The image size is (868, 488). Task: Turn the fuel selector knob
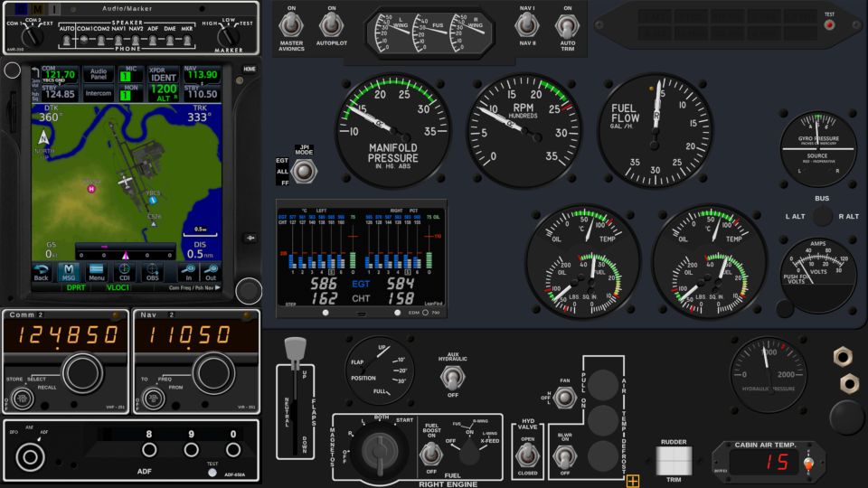click(x=469, y=450)
